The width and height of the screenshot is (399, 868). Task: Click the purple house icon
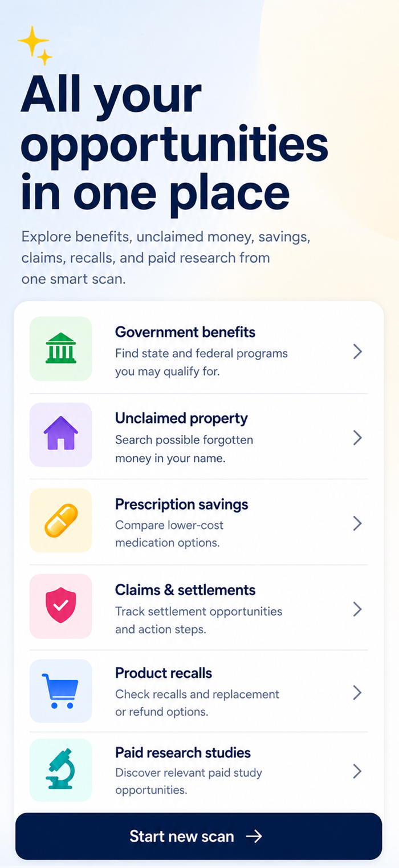[60, 433]
